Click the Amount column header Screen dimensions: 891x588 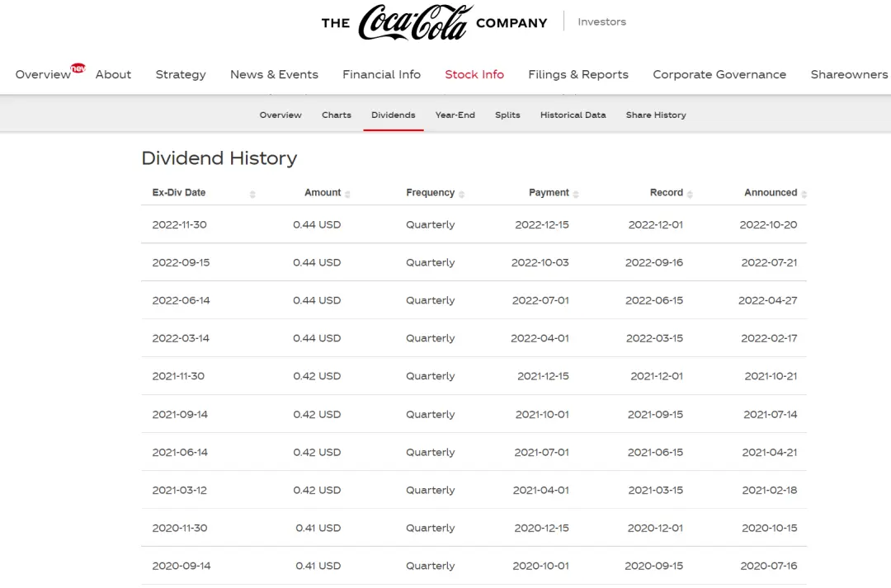[323, 193]
